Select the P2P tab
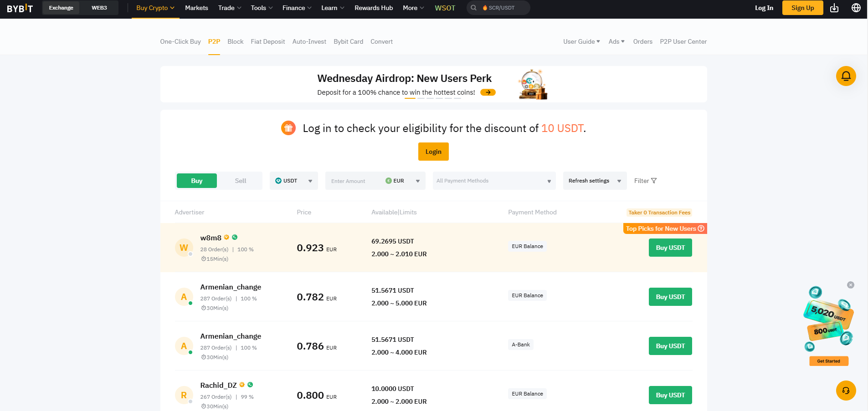 click(214, 41)
